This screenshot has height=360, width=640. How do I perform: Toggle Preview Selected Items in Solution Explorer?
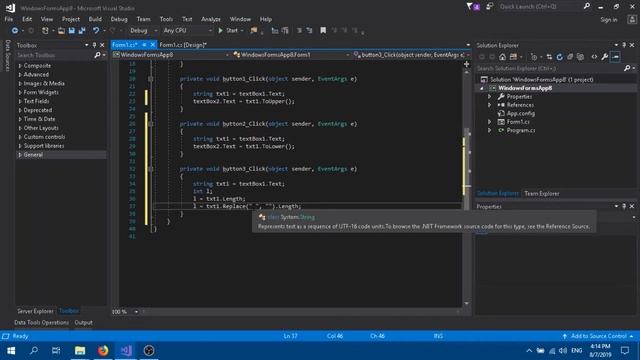(x=615, y=57)
